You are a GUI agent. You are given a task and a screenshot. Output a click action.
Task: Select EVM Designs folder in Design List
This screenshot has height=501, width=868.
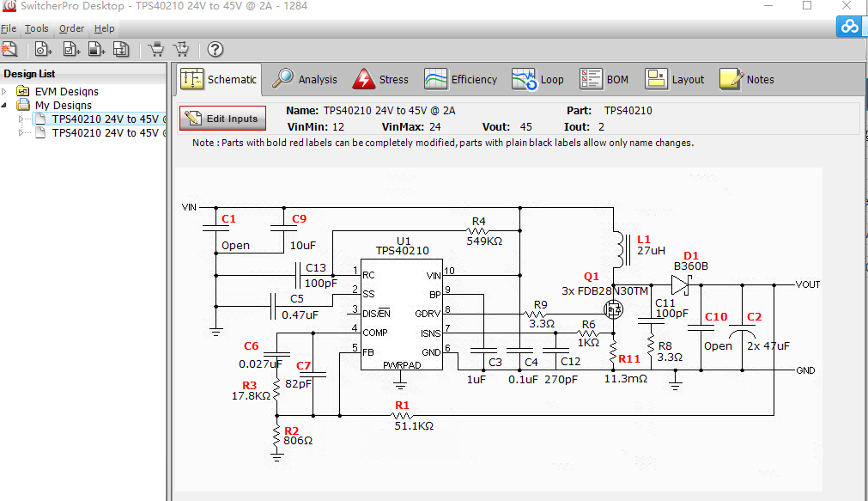tap(66, 91)
